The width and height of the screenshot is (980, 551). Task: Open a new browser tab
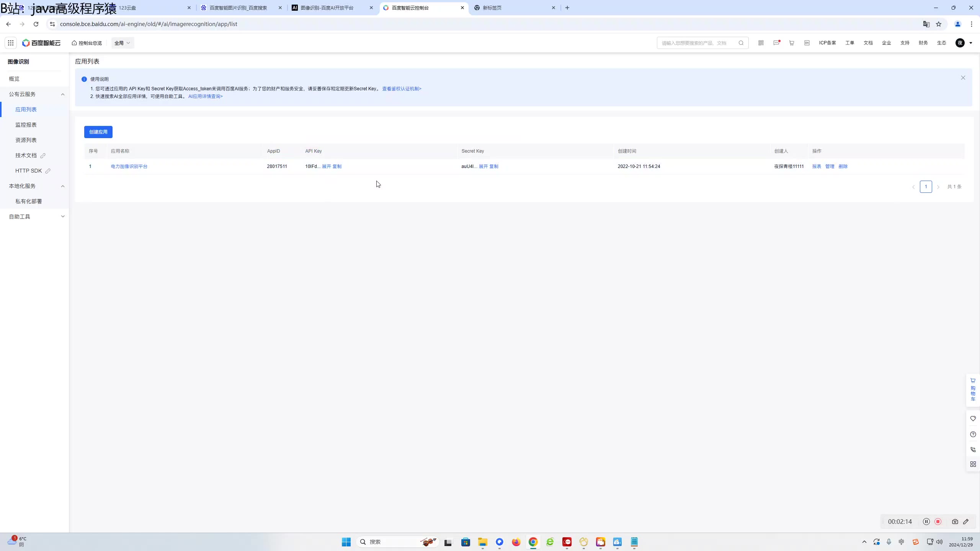pyautogui.click(x=567, y=8)
